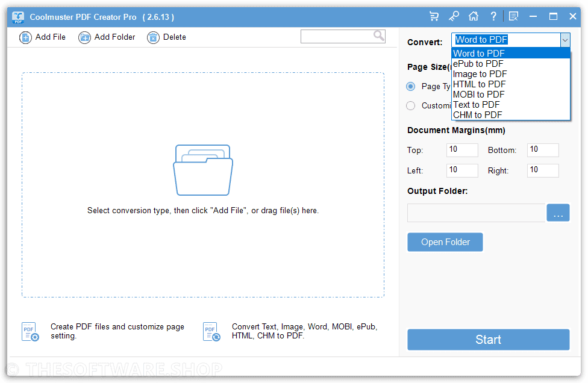Click the search magnifier icon
Image resolution: width=588 pixels, height=383 pixels.
[379, 36]
